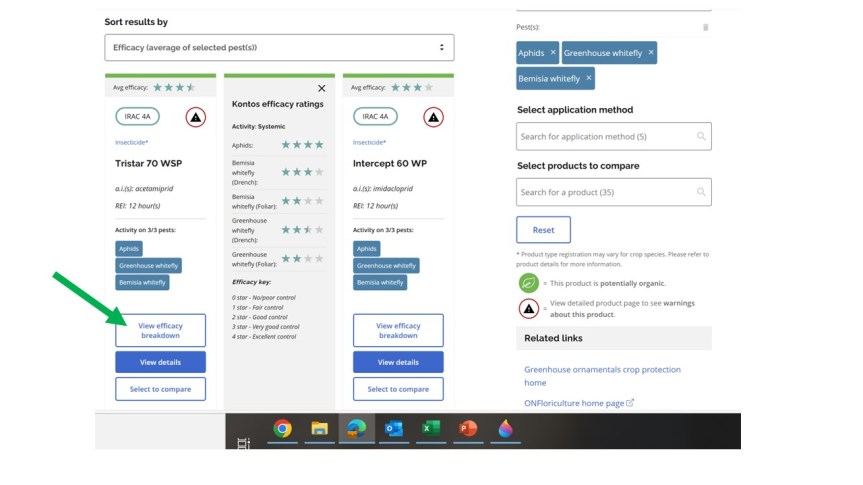Click Aphids tag on Intercept card
This screenshot has width=863, height=485.
pos(367,248)
